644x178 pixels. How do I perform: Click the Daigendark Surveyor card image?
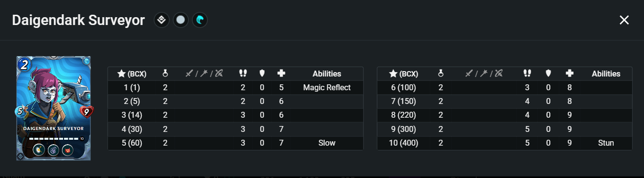click(54, 108)
